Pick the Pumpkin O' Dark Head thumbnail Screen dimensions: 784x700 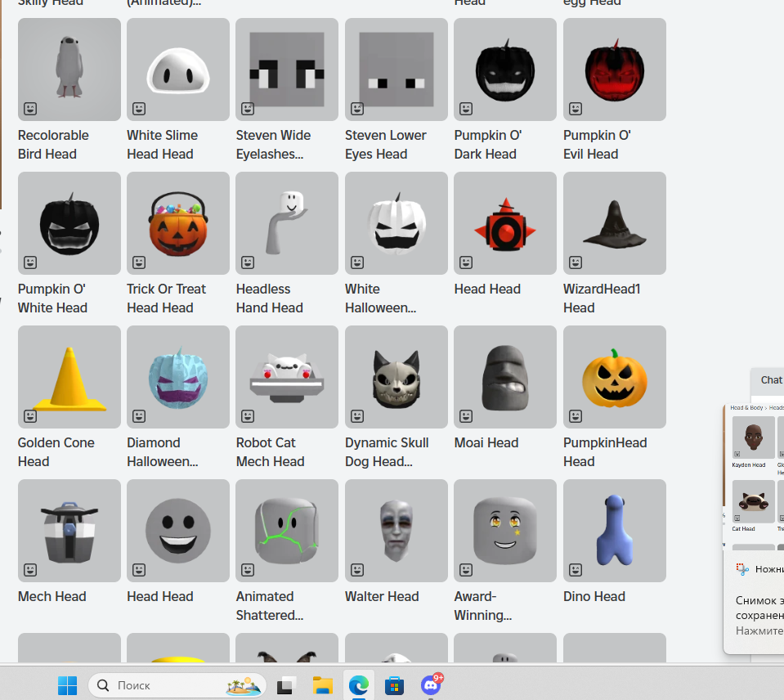(505, 70)
